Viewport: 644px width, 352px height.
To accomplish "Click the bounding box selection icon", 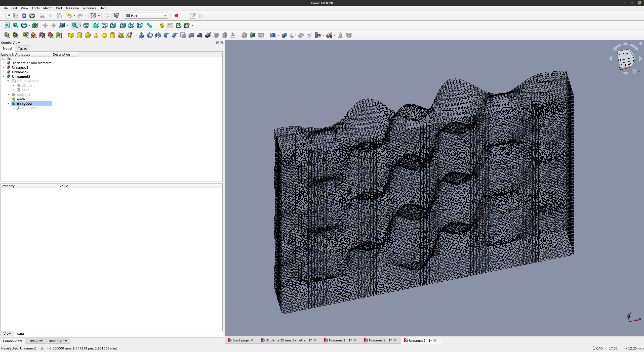I will click(35, 25).
